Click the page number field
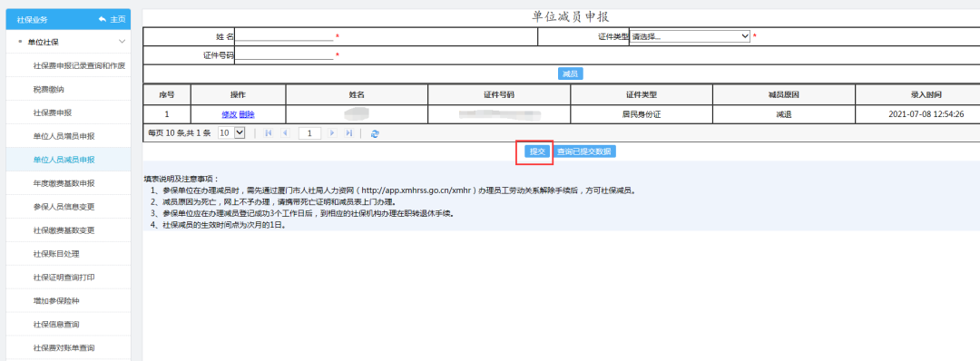Screen dimensions: 980x361 tap(309, 133)
